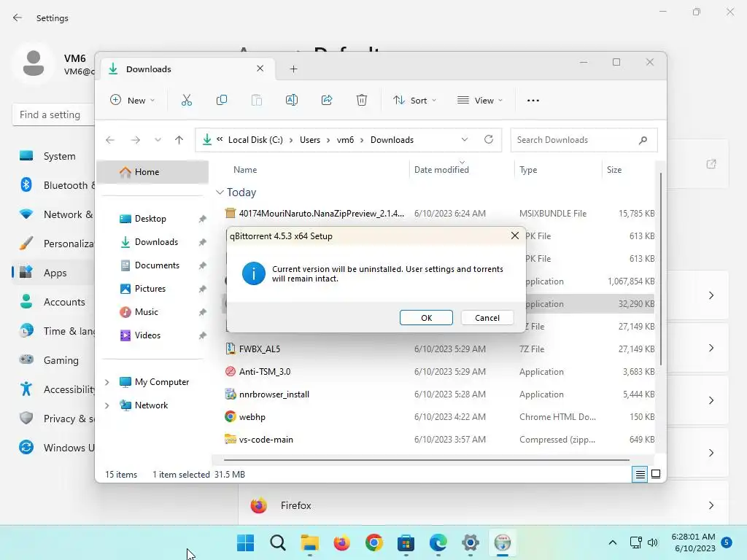
Task: Click Local Disk (C:) in breadcrumb
Action: tap(255, 140)
